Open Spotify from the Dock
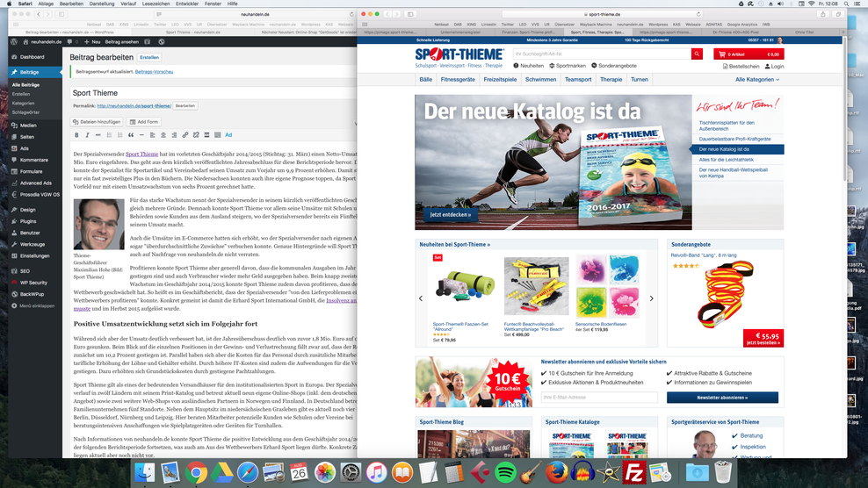This screenshot has height=488, width=868. [505, 472]
